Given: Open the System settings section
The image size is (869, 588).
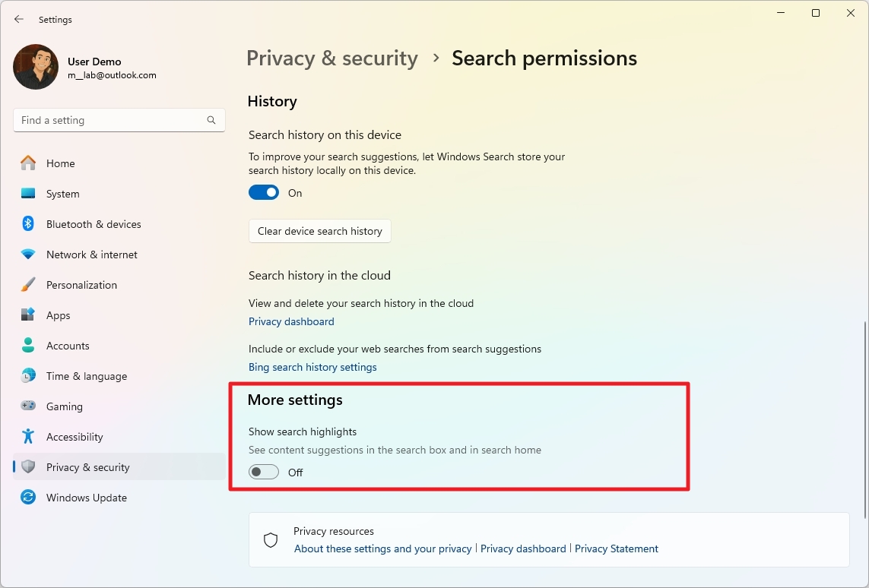Looking at the screenshot, I should [x=63, y=194].
